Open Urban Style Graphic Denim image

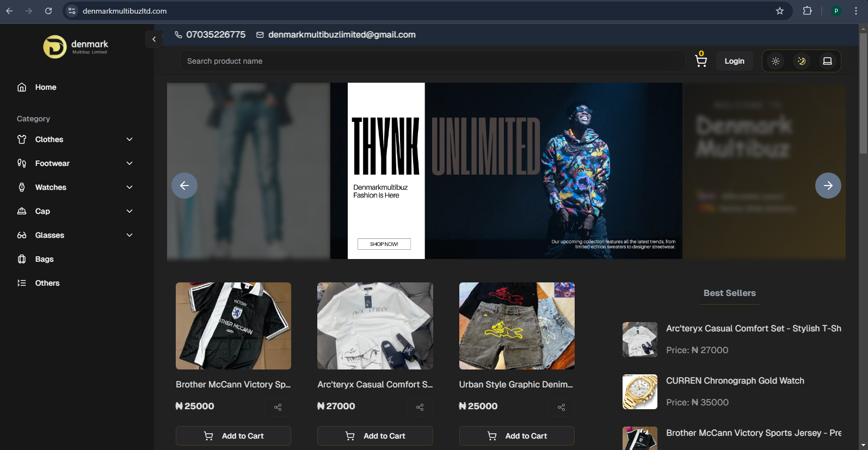(517, 326)
